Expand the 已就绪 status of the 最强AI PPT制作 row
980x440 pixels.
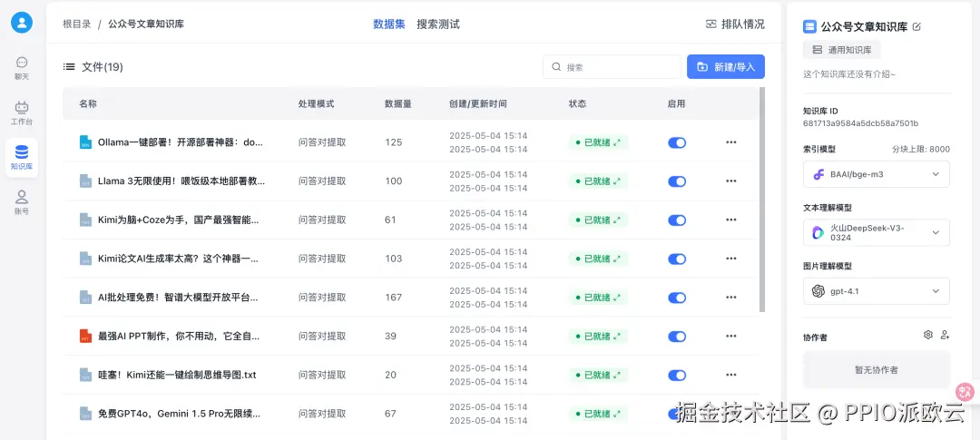click(617, 337)
